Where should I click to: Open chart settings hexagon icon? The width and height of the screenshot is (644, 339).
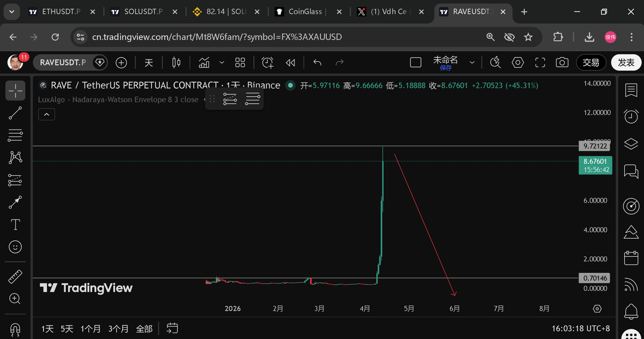pyautogui.click(x=518, y=63)
